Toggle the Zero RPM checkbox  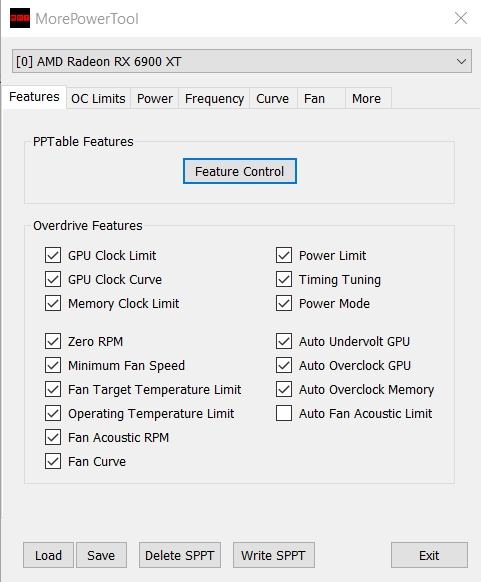pos(53,341)
